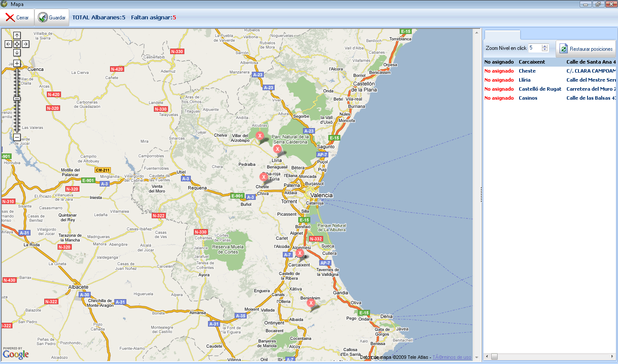Select the red marker near Cheste
This screenshot has width=618, height=364.
pyautogui.click(x=264, y=177)
